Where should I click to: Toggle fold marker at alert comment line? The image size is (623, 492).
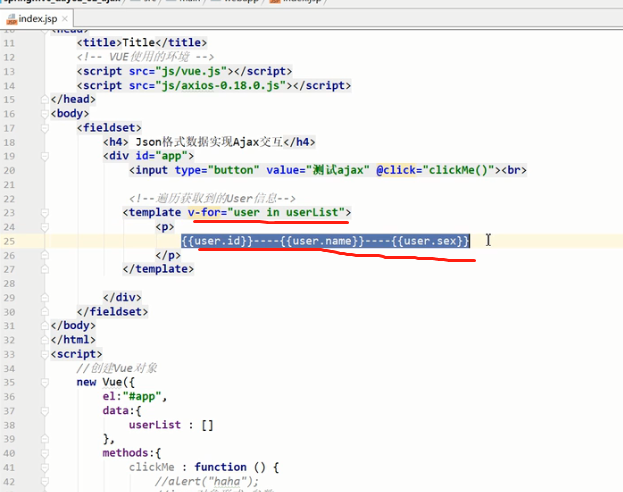(x=45, y=482)
